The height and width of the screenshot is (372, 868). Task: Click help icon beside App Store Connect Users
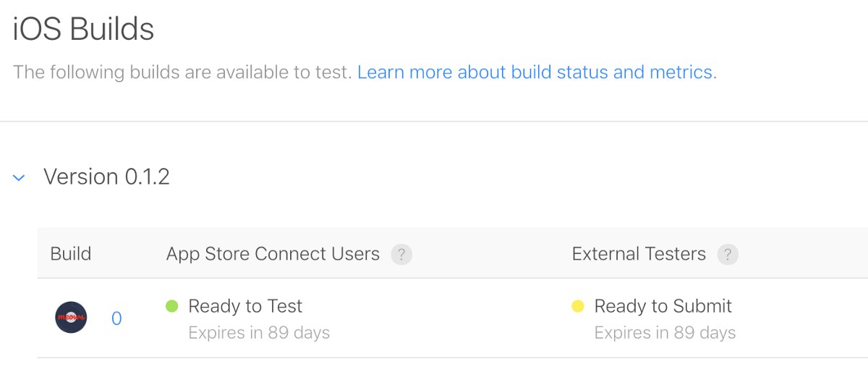coord(401,255)
